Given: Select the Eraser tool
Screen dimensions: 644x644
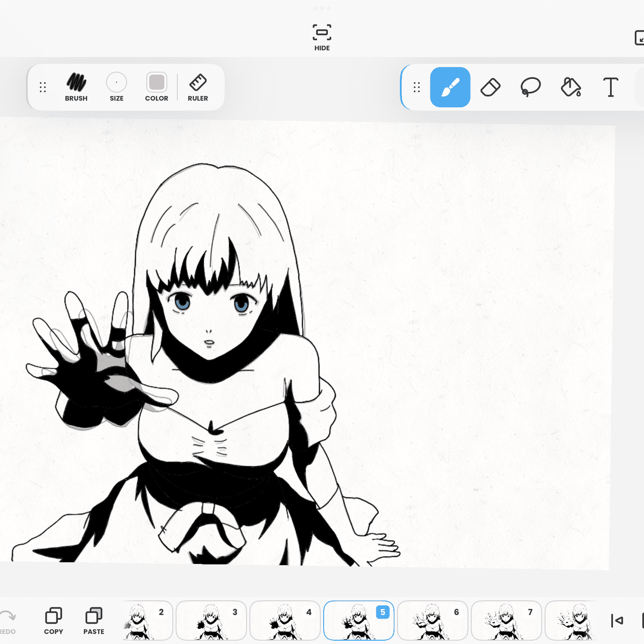Looking at the screenshot, I should (x=491, y=87).
